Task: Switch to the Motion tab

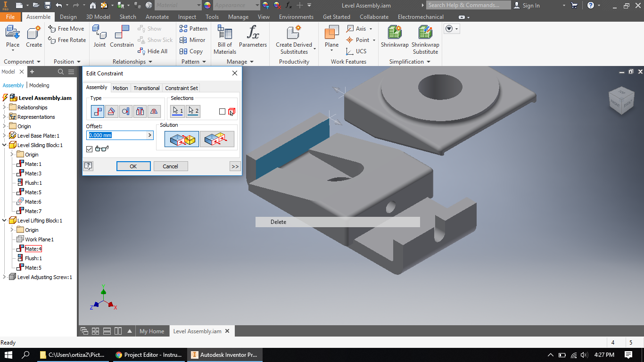Action: click(x=120, y=88)
